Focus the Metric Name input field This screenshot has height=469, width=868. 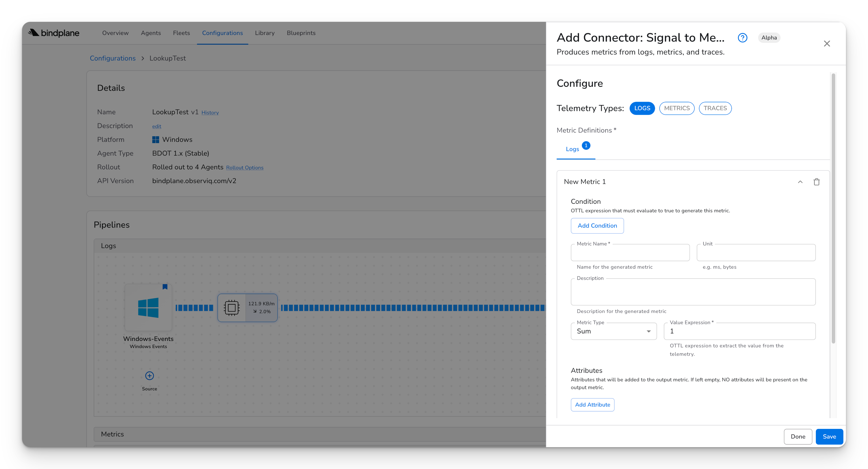point(630,253)
